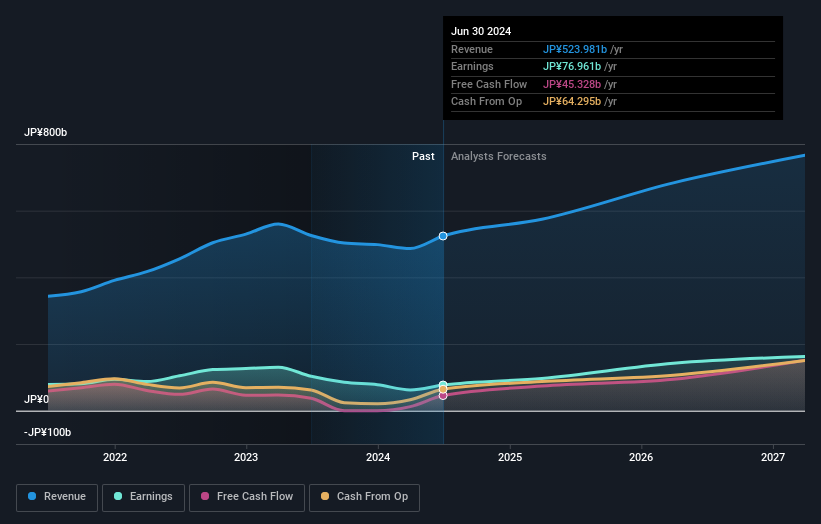
Task: Click the JP¥76.961b earnings value
Action: [x=572, y=66]
